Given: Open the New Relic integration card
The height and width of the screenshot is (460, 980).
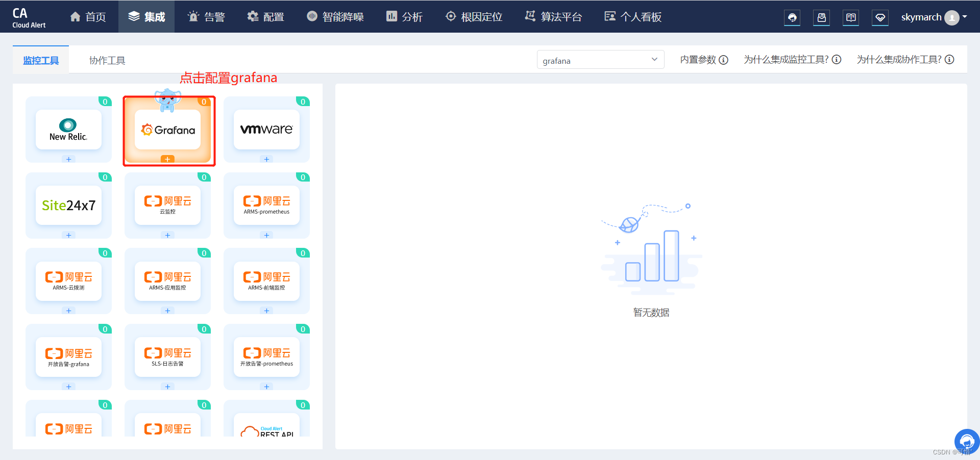Looking at the screenshot, I should pos(68,130).
